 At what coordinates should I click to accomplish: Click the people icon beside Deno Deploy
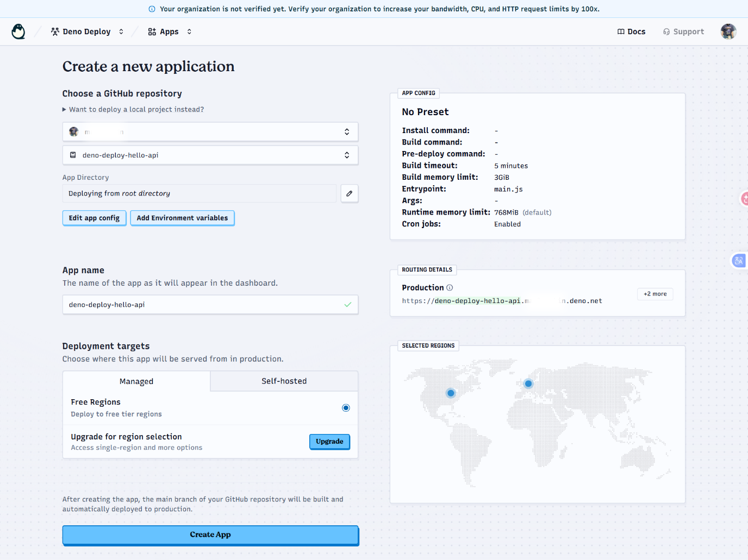(x=55, y=32)
